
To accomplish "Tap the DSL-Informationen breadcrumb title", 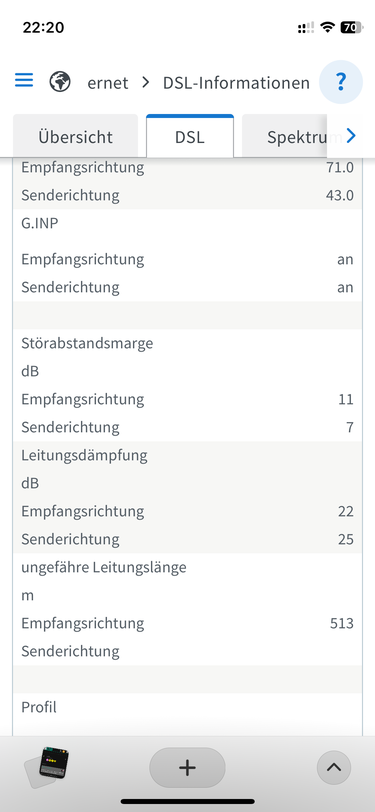I will coord(236,83).
